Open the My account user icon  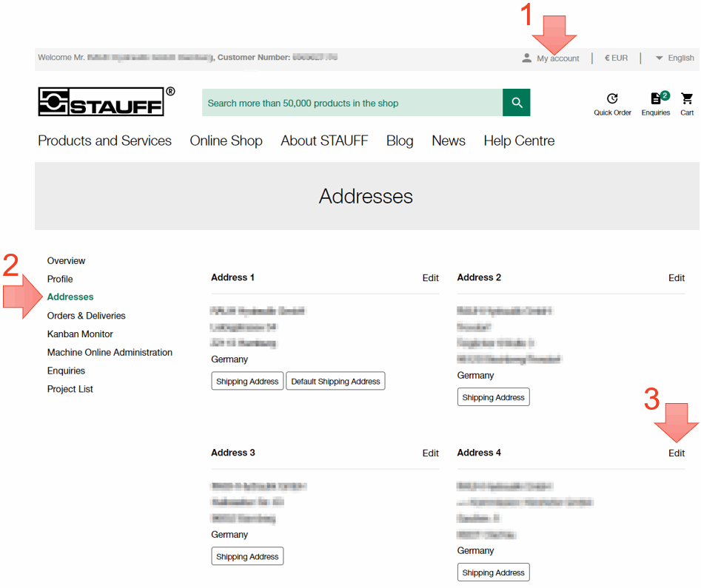click(x=526, y=58)
